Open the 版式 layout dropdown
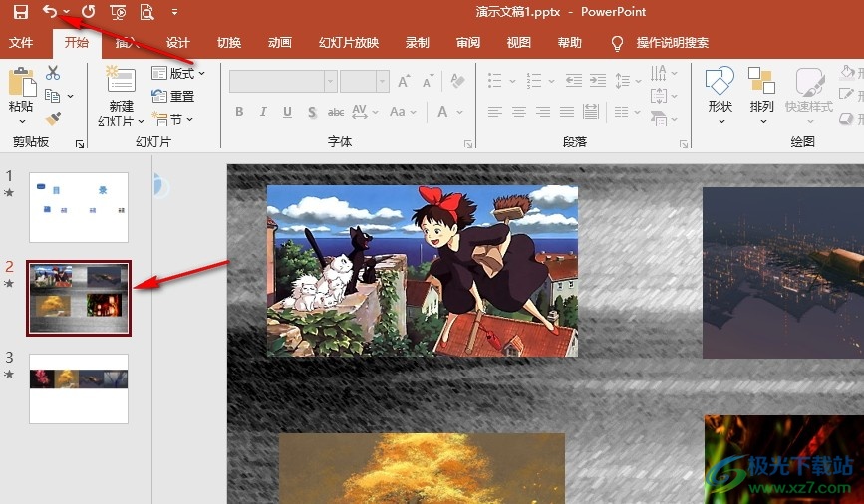The image size is (864, 504). [x=178, y=73]
